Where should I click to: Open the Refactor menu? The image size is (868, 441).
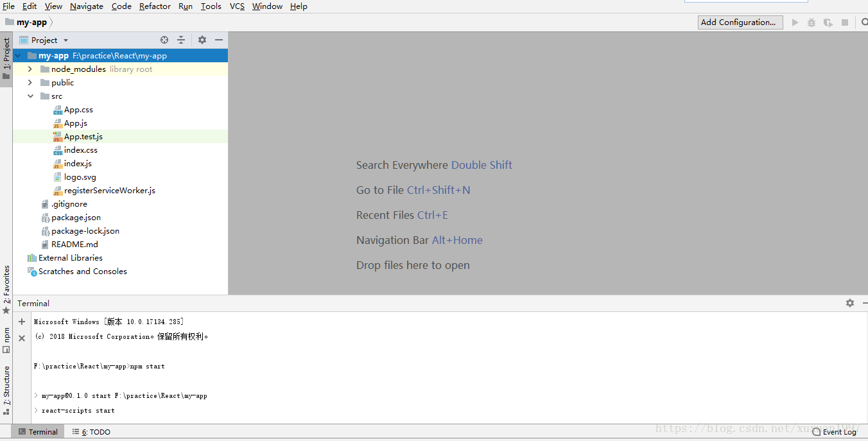pyautogui.click(x=155, y=6)
